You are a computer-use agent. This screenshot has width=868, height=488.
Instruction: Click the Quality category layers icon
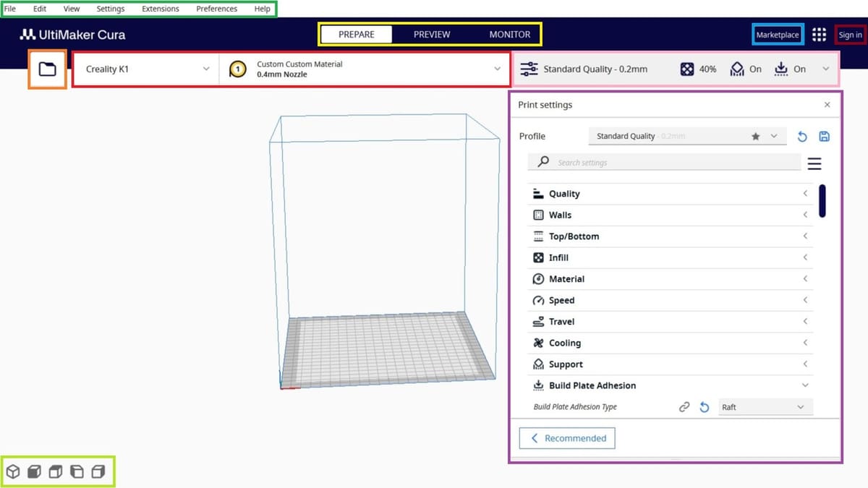pyautogui.click(x=538, y=194)
